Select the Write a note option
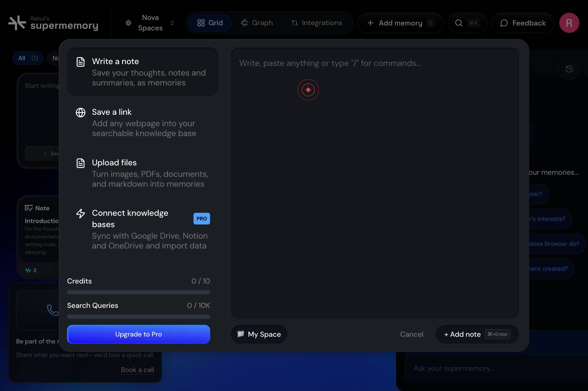The height and width of the screenshot is (391, 588). tap(142, 72)
